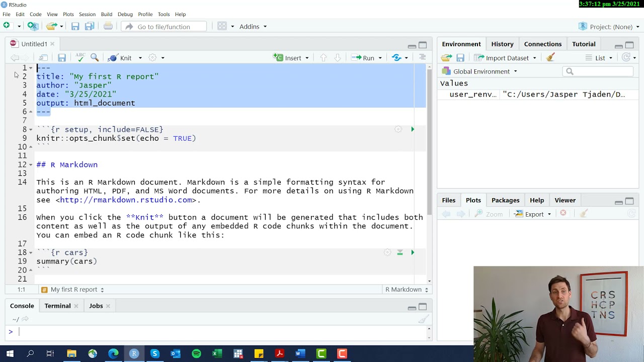Image resolution: width=644 pixels, height=362 pixels.
Task: Open the rmarkdown.rstudio.com link in the editor
Action: coord(126,200)
